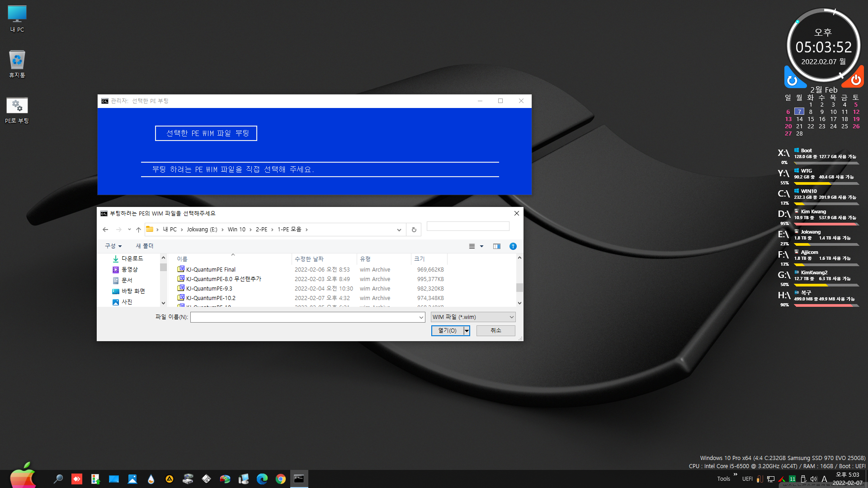Click the 취소 cancel button
The width and height of the screenshot is (868, 488).
coord(496,331)
